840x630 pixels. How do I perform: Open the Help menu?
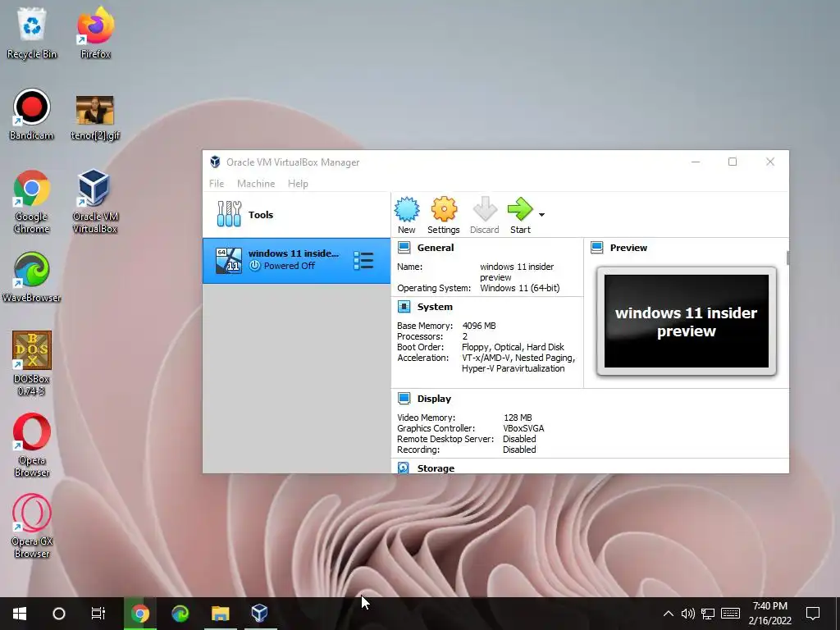coord(298,184)
